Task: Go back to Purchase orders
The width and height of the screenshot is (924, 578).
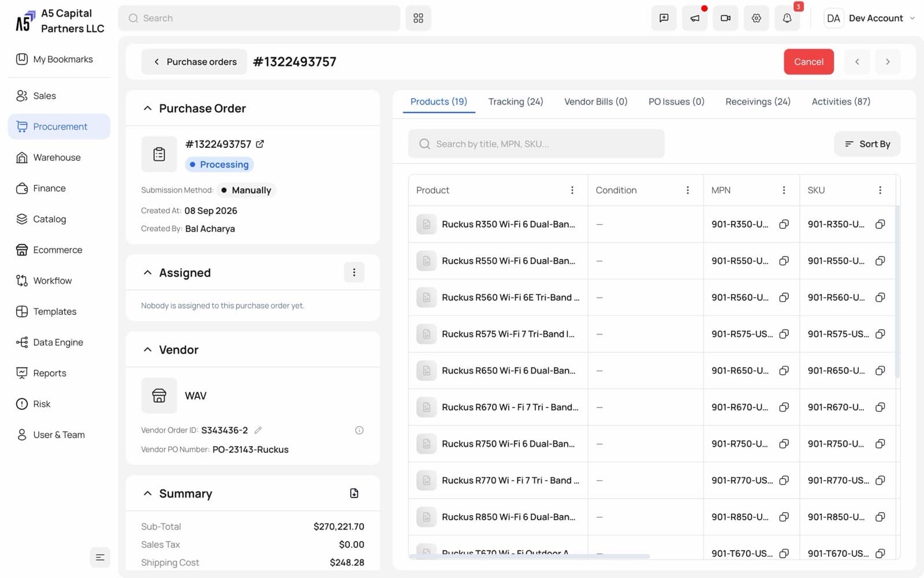Action: pyautogui.click(x=194, y=62)
